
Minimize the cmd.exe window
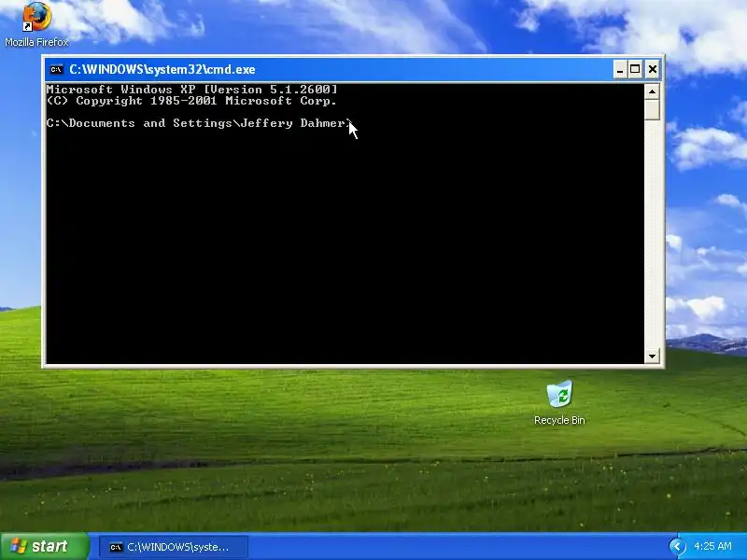tap(619, 69)
